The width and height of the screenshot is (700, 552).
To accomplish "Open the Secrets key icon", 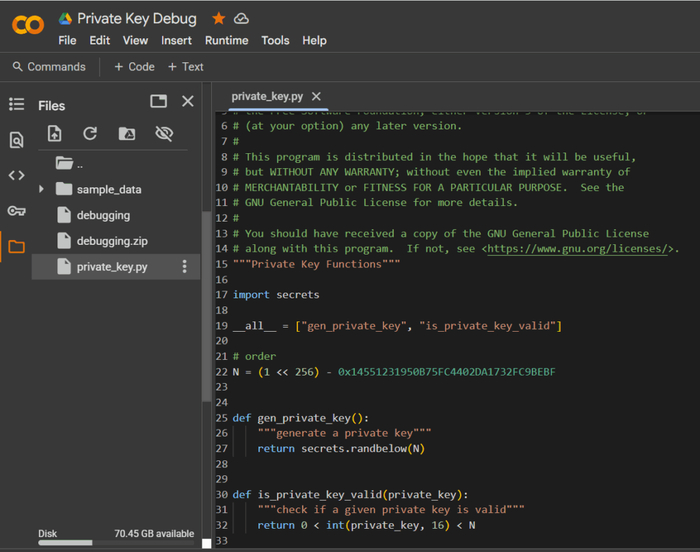I will click(16, 211).
